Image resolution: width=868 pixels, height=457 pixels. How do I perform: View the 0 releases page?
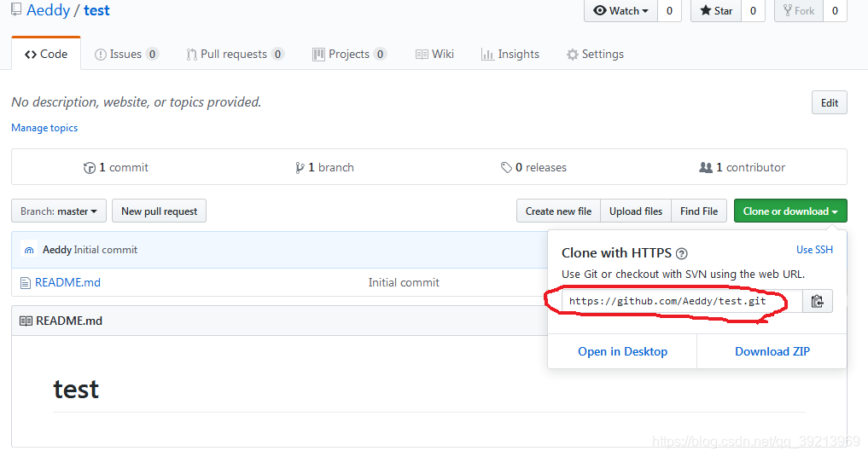coord(533,167)
